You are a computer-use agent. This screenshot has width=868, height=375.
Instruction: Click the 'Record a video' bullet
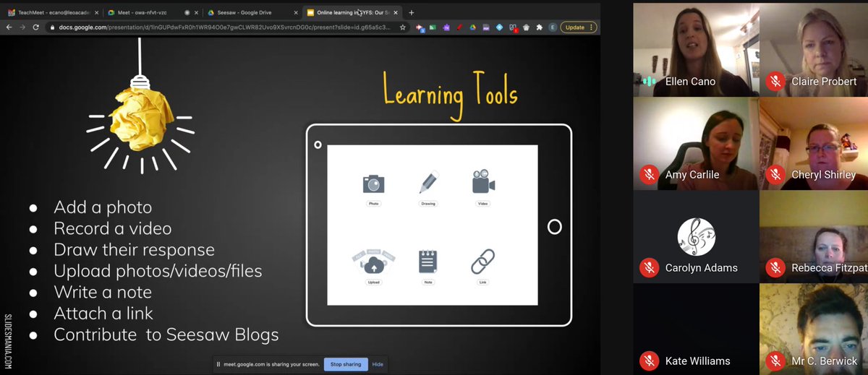[x=112, y=228]
